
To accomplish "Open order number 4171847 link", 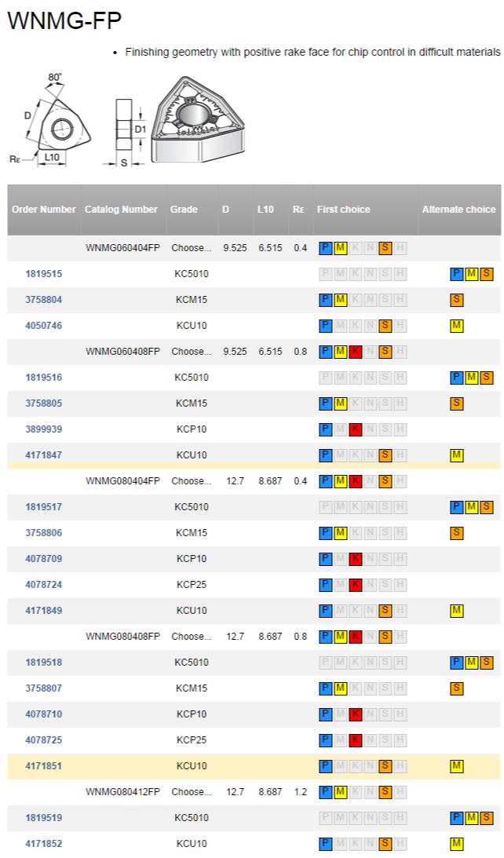I will coord(44,455).
